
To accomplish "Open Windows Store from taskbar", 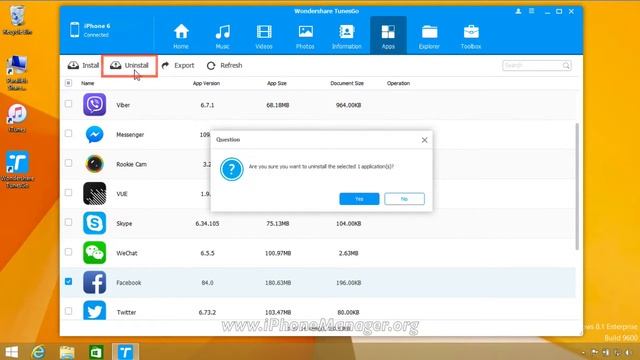I will 96,352.
